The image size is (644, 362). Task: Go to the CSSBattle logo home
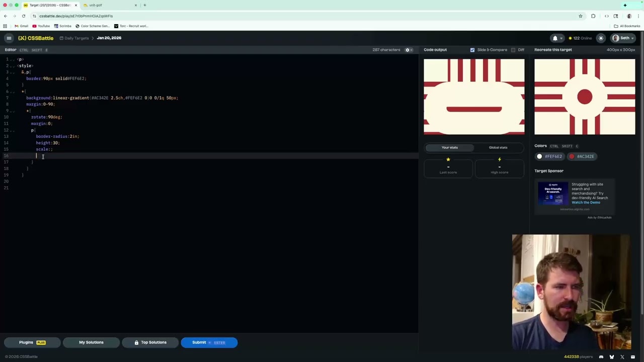[x=36, y=38]
